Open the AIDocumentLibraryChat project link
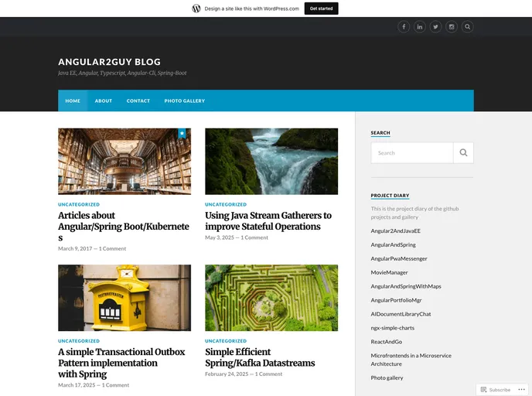 pyautogui.click(x=401, y=314)
